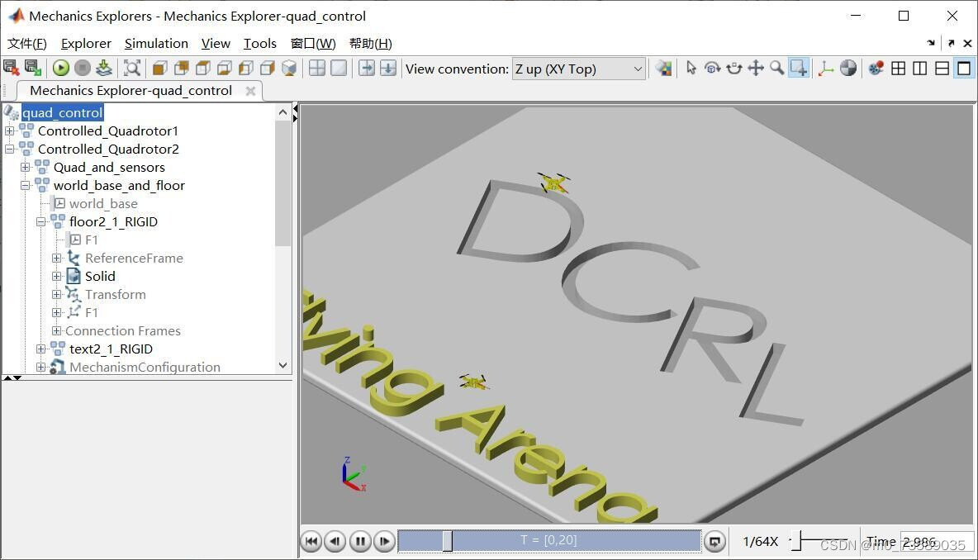Image resolution: width=978 pixels, height=560 pixels.
Task: Toggle the single-pane viewport icon beside four-pane
Action: click(339, 68)
